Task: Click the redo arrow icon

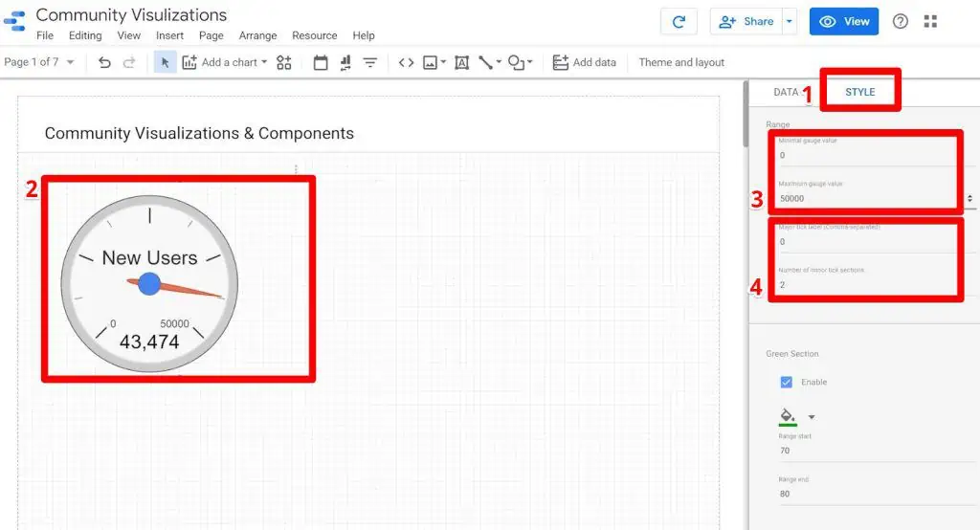Action: 129,62
